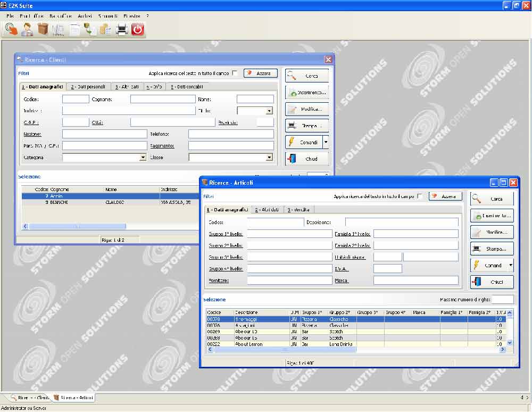Click the brown box articles toolbar icon
This screenshot has width=532, height=412.
[x=43, y=30]
